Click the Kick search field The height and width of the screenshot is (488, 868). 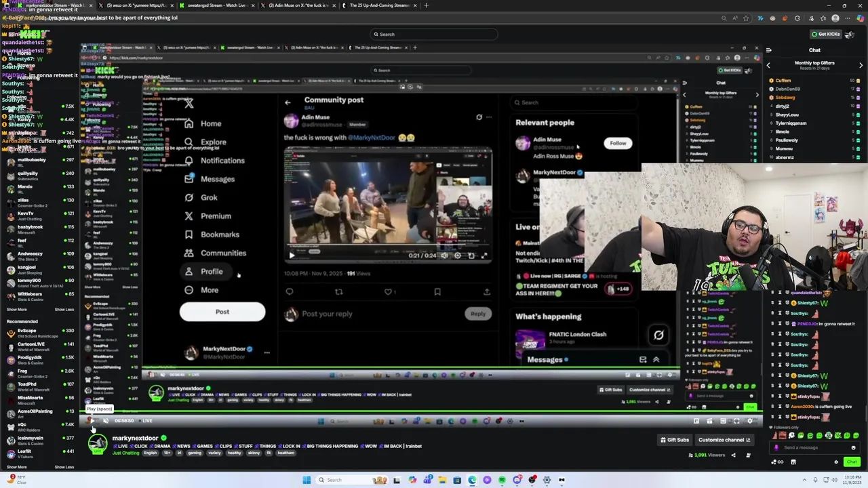434,34
